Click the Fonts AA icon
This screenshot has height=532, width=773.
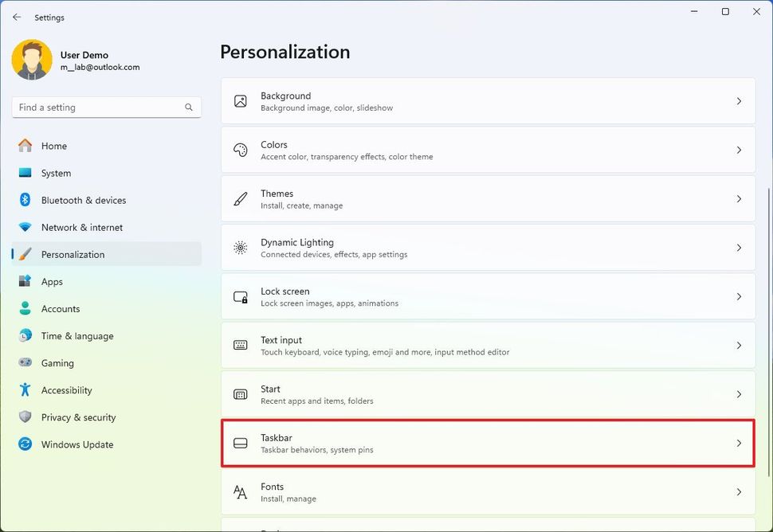point(240,491)
